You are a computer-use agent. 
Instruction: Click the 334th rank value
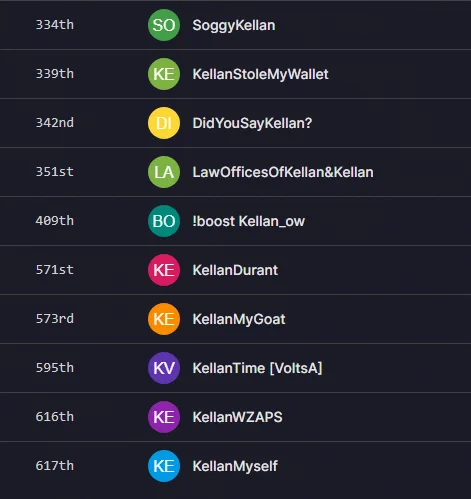coord(55,25)
